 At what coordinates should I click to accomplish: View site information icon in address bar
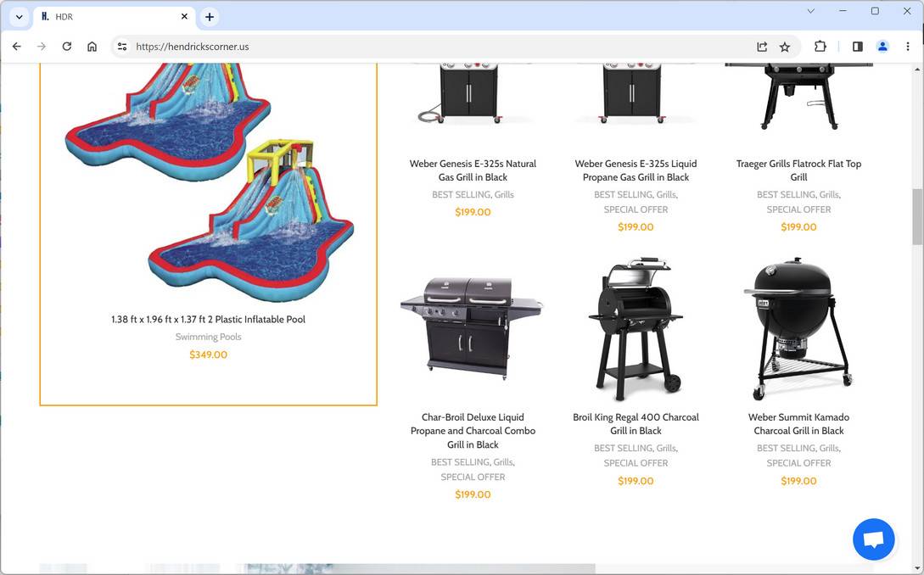122,47
